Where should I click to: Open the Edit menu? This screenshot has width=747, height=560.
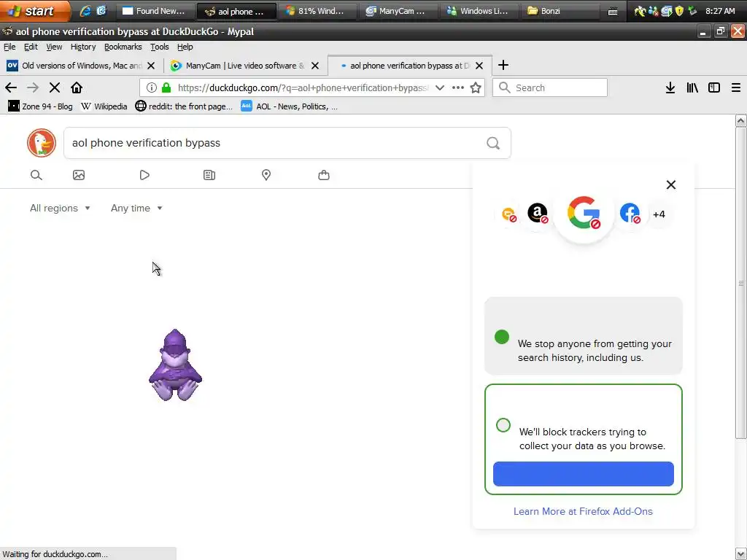pos(31,47)
